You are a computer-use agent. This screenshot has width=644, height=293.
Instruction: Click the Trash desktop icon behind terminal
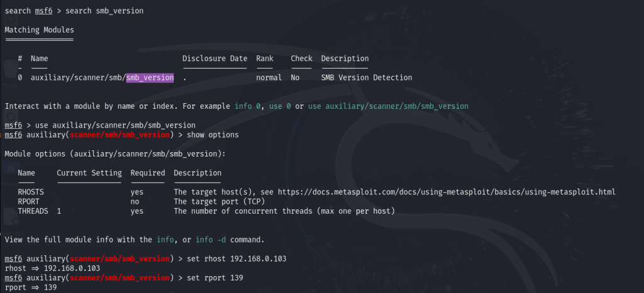[x=10, y=76]
